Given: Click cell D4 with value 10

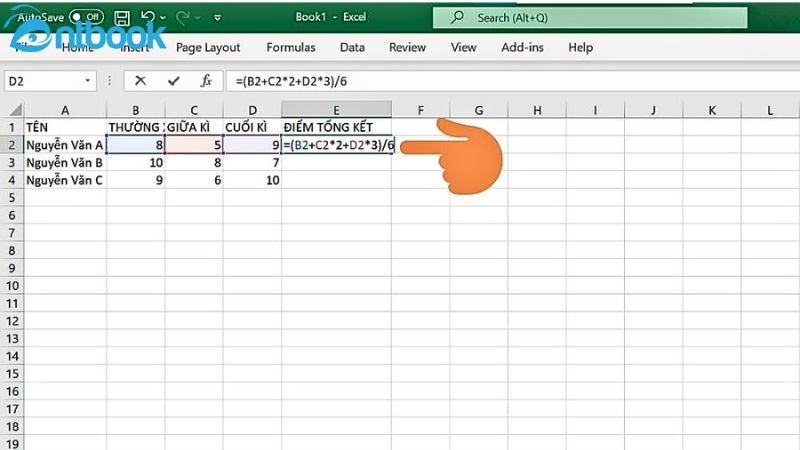Looking at the screenshot, I should pos(252,180).
